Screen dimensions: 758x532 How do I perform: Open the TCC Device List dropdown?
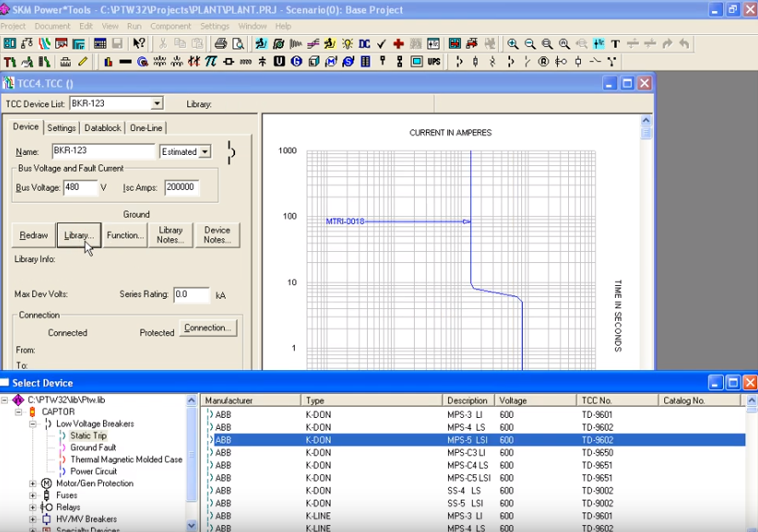click(157, 104)
